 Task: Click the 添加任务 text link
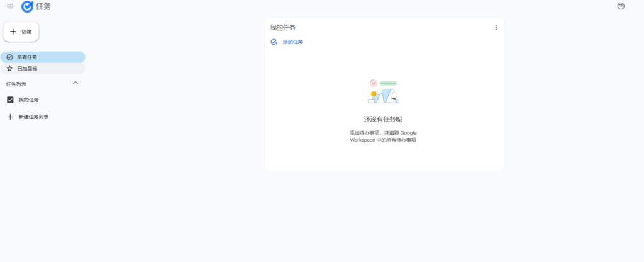point(292,42)
